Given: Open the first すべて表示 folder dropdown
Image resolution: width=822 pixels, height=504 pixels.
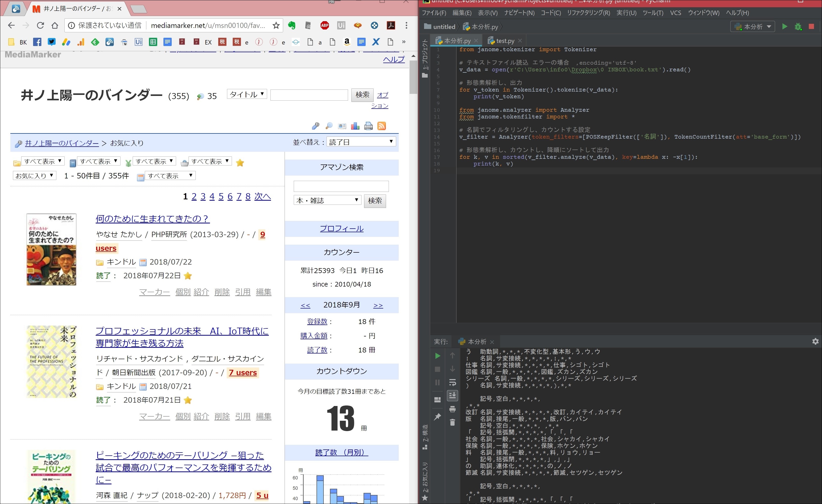Looking at the screenshot, I should click(43, 161).
